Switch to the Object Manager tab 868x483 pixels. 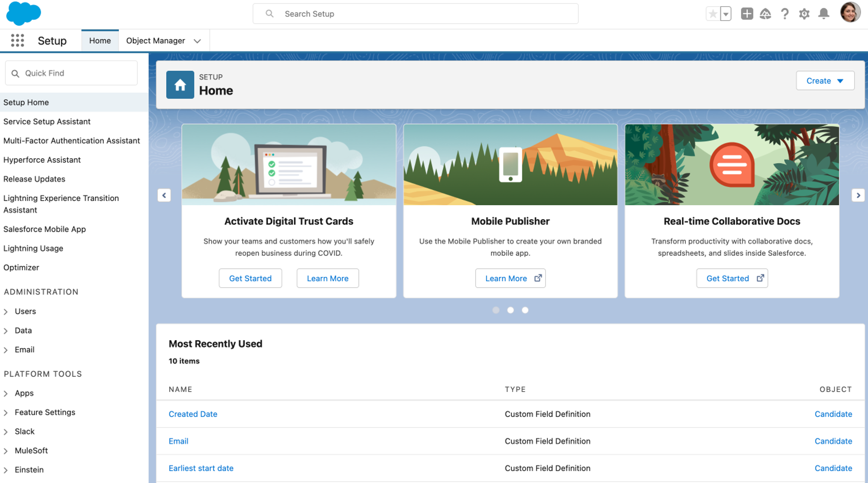[x=155, y=41]
